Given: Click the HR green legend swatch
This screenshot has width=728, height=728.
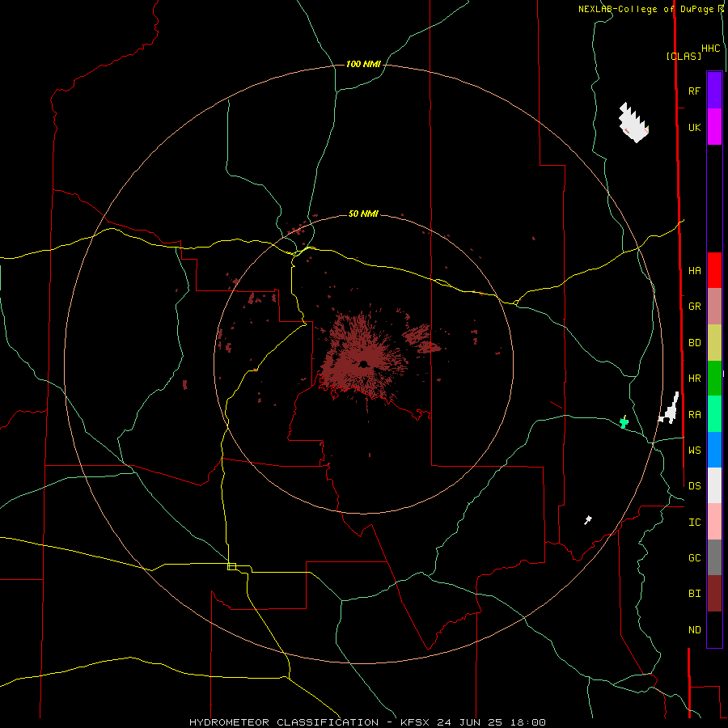Looking at the screenshot, I should [x=714, y=379].
